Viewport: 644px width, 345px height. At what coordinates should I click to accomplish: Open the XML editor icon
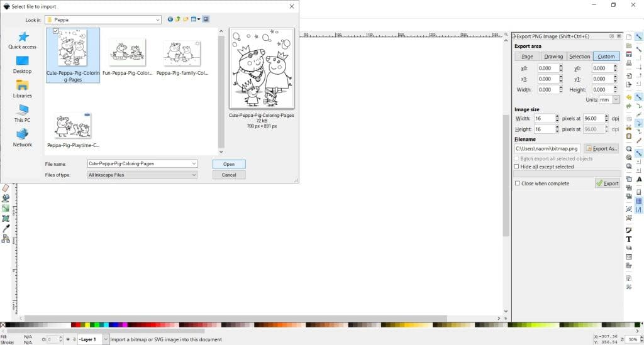point(629,257)
